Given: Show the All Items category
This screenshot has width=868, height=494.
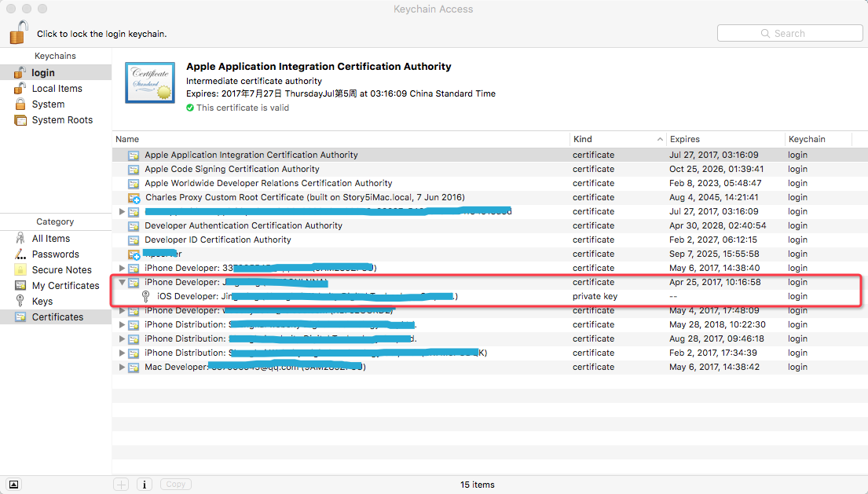Looking at the screenshot, I should (55, 239).
